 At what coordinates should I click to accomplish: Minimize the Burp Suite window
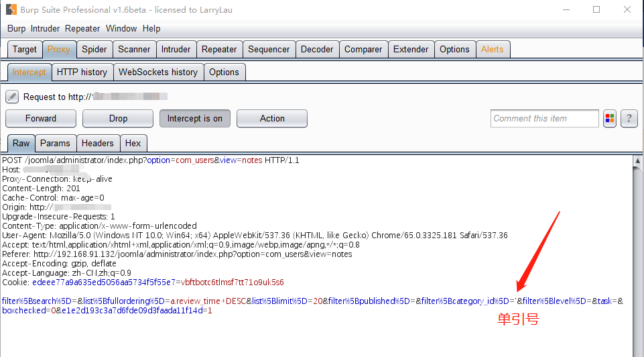(566, 9)
